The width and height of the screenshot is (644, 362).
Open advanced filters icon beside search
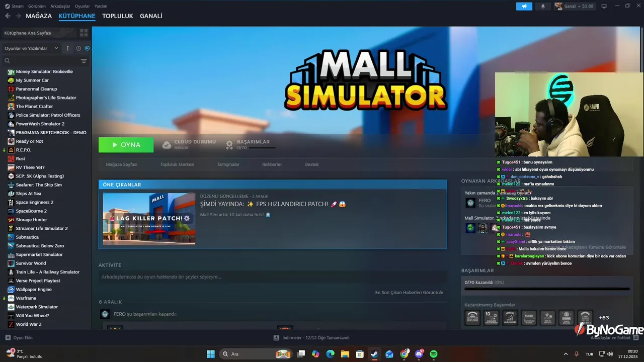tap(84, 61)
